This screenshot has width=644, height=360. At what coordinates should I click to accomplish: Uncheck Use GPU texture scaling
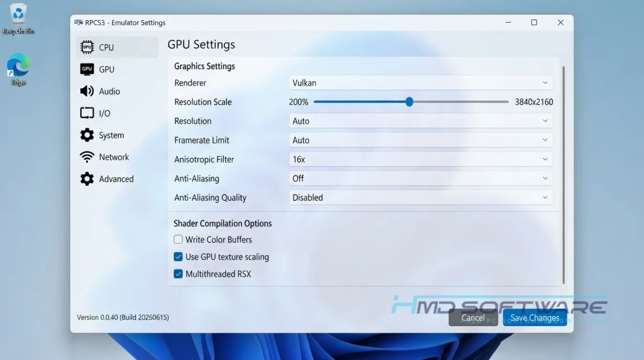(x=178, y=256)
